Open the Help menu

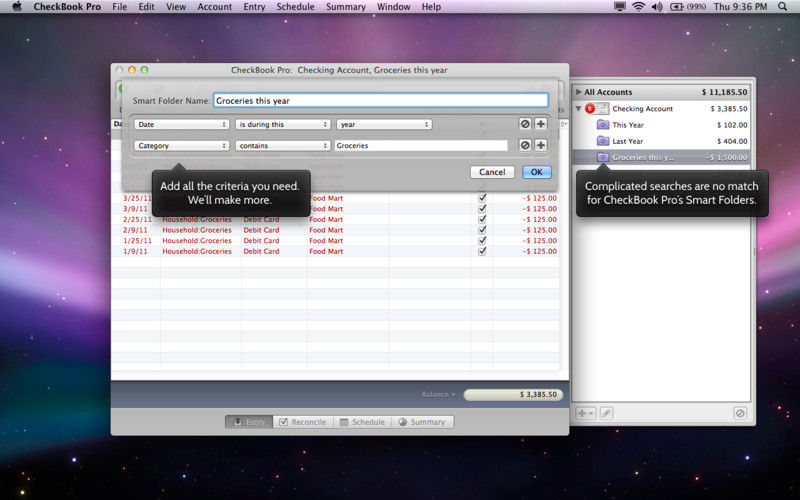click(431, 7)
